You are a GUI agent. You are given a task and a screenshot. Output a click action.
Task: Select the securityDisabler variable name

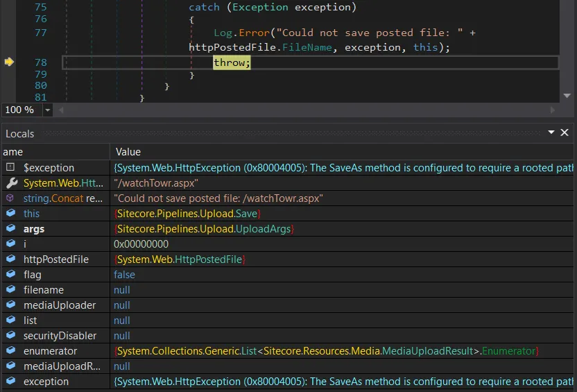click(60, 336)
